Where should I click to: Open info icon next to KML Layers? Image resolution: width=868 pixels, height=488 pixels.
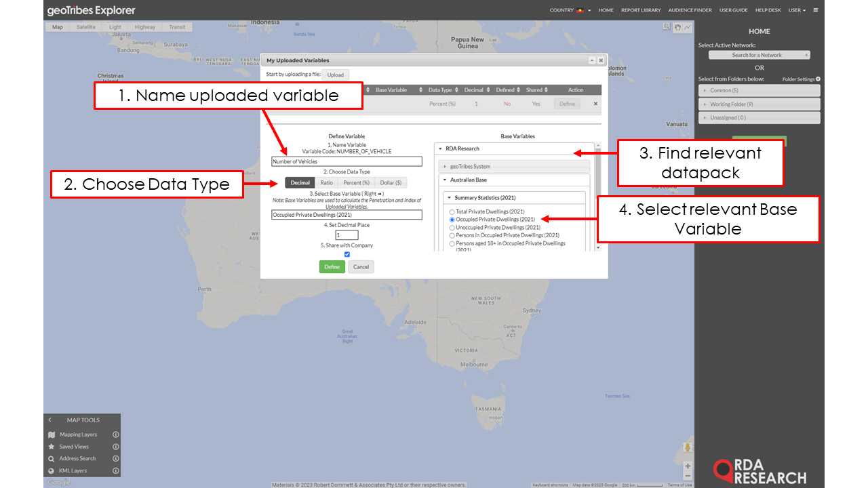coord(115,470)
